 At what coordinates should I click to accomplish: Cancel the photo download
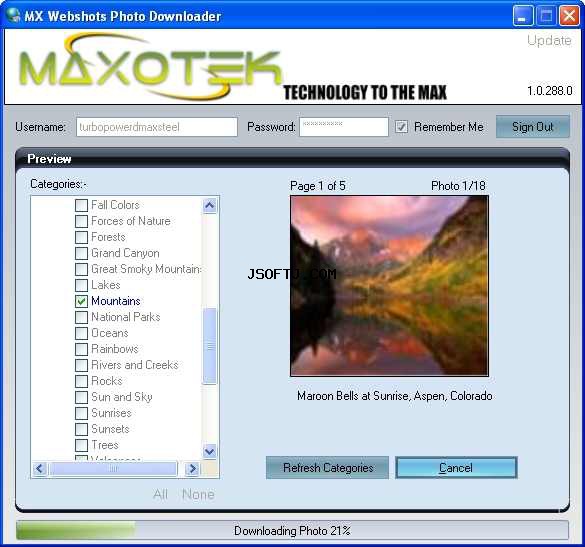[x=456, y=468]
